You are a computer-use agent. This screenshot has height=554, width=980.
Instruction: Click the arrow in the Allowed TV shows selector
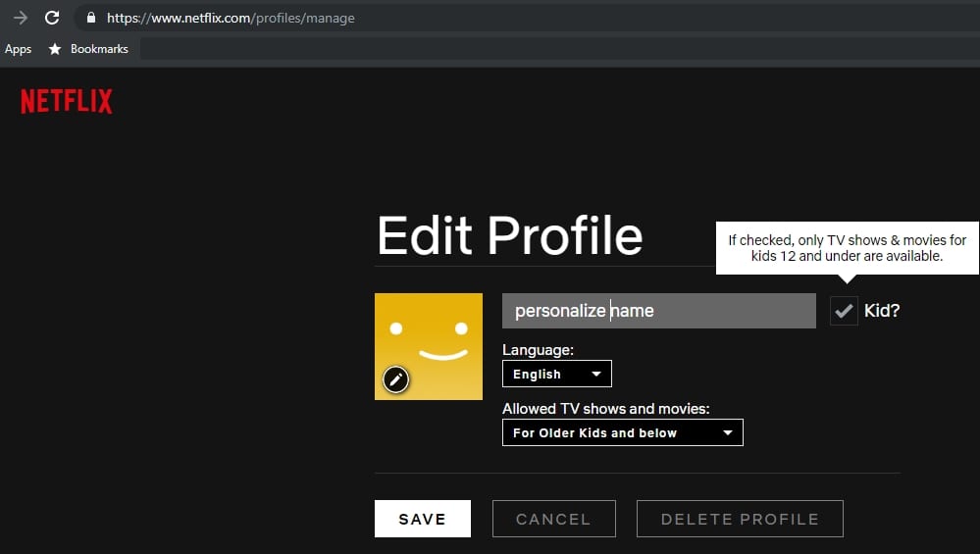pyautogui.click(x=728, y=432)
